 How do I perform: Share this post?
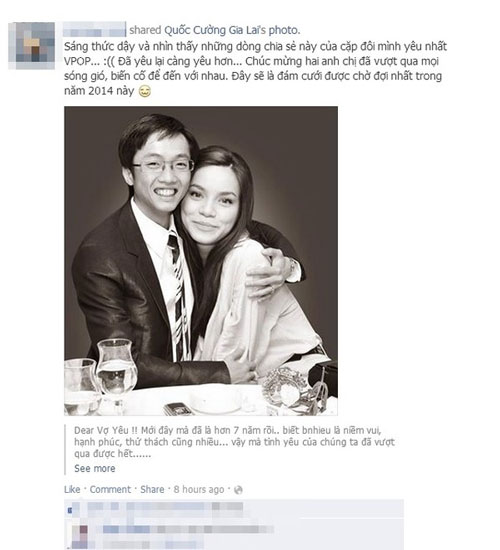coord(152,489)
